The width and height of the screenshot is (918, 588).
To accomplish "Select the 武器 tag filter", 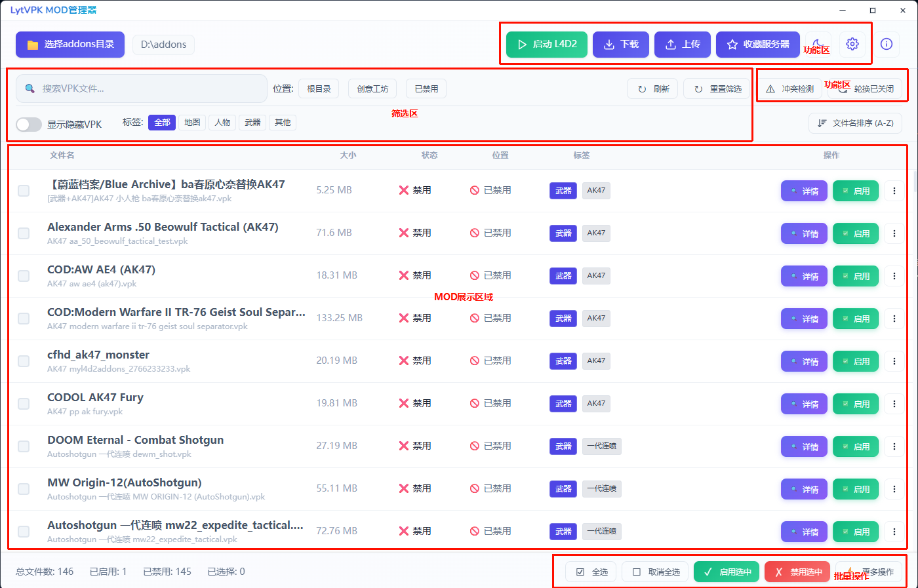I will pyautogui.click(x=252, y=123).
